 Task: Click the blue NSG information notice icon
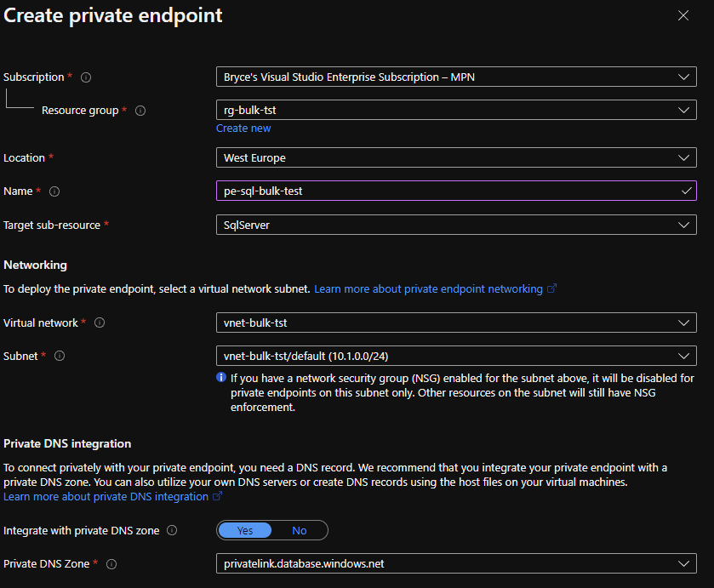tap(221, 377)
